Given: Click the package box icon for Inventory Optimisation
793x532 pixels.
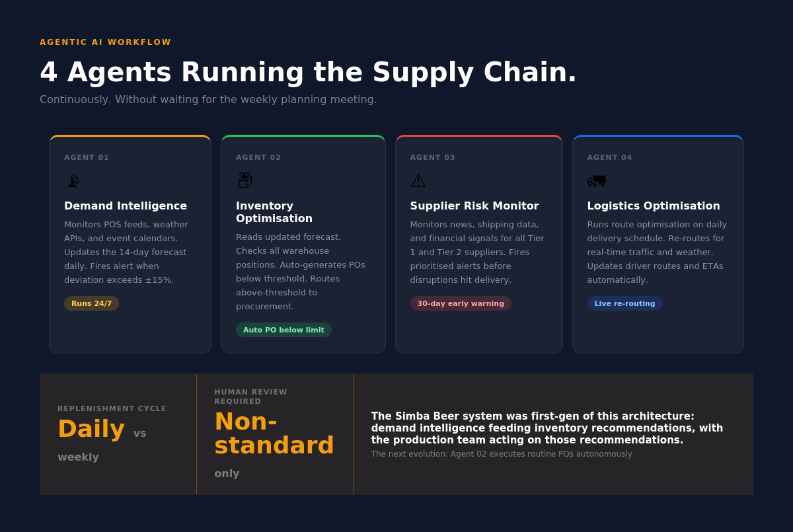Looking at the screenshot, I should tap(245, 180).
